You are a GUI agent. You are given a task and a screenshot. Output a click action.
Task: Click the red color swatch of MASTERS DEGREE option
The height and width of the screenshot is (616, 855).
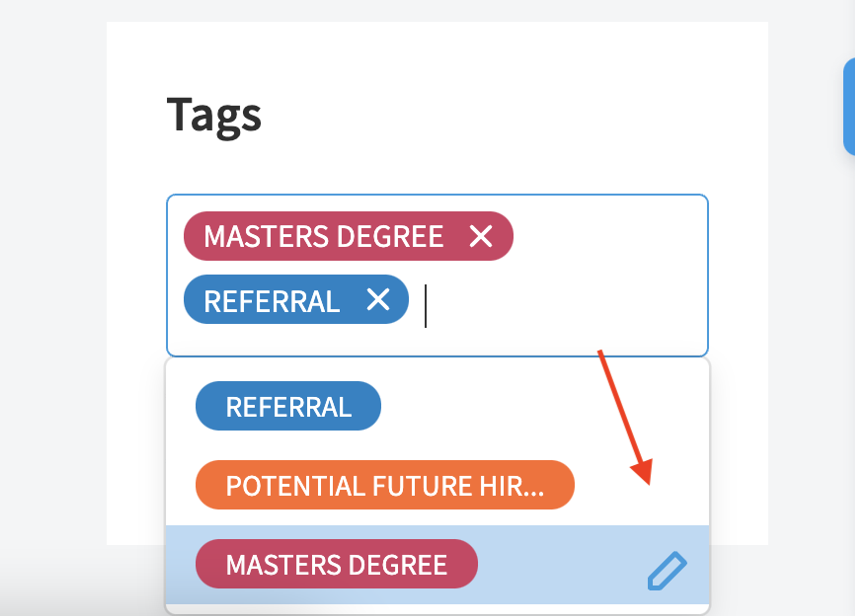tap(337, 564)
